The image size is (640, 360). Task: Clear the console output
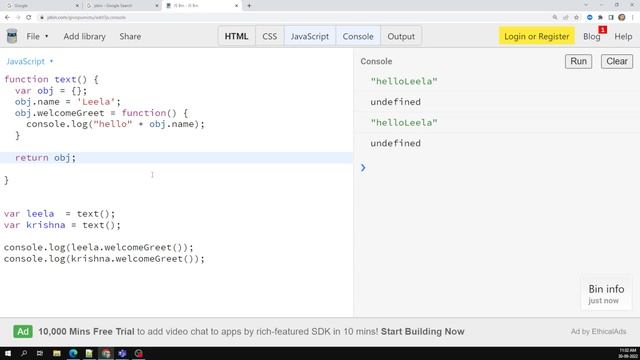tap(616, 61)
